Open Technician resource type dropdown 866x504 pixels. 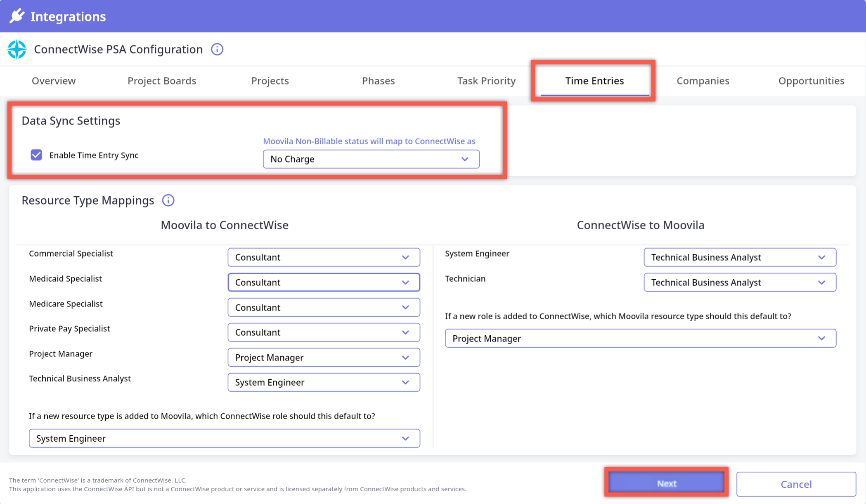(739, 283)
